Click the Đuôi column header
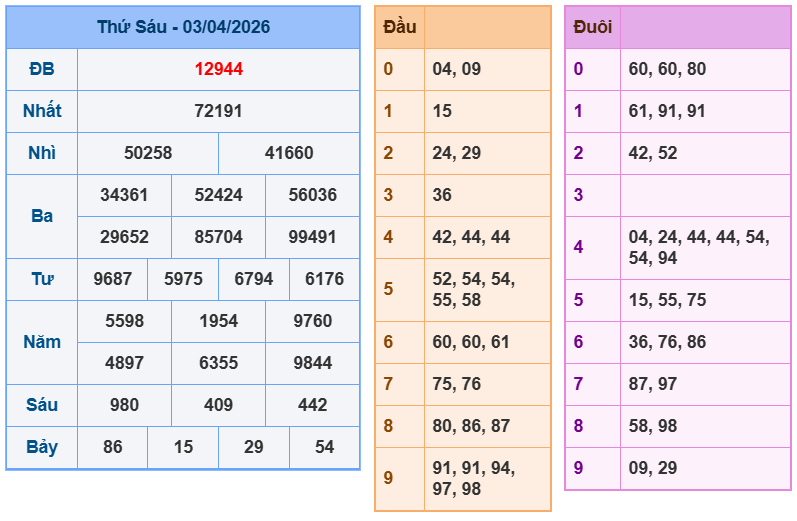 tap(593, 27)
